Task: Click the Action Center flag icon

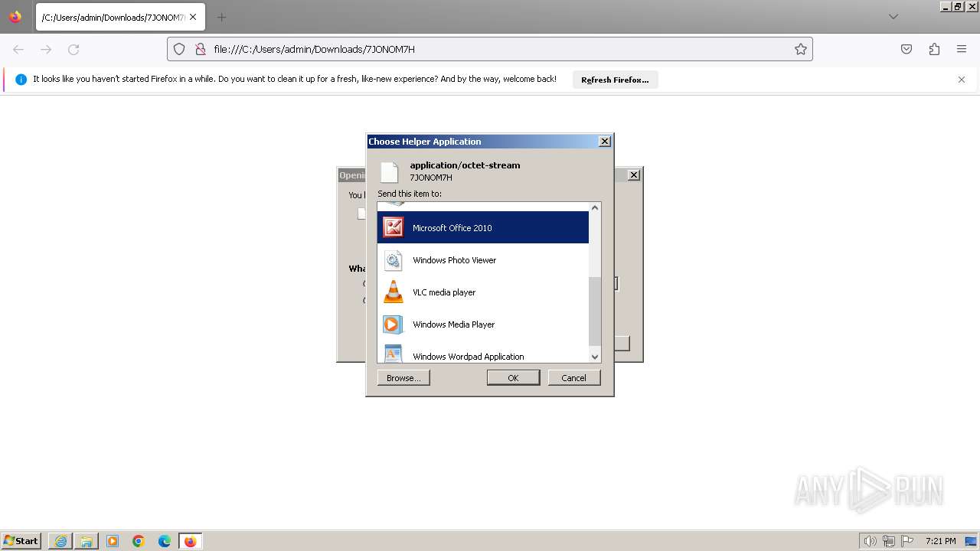Action: click(x=907, y=541)
